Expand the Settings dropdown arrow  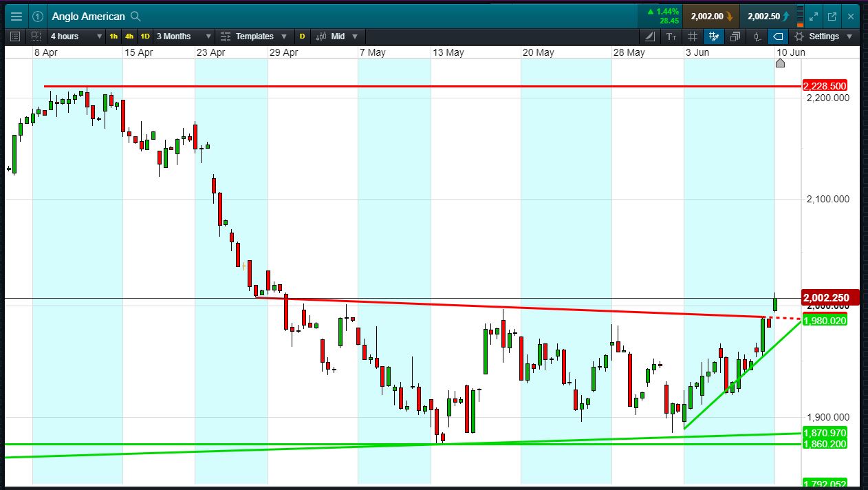tap(849, 36)
